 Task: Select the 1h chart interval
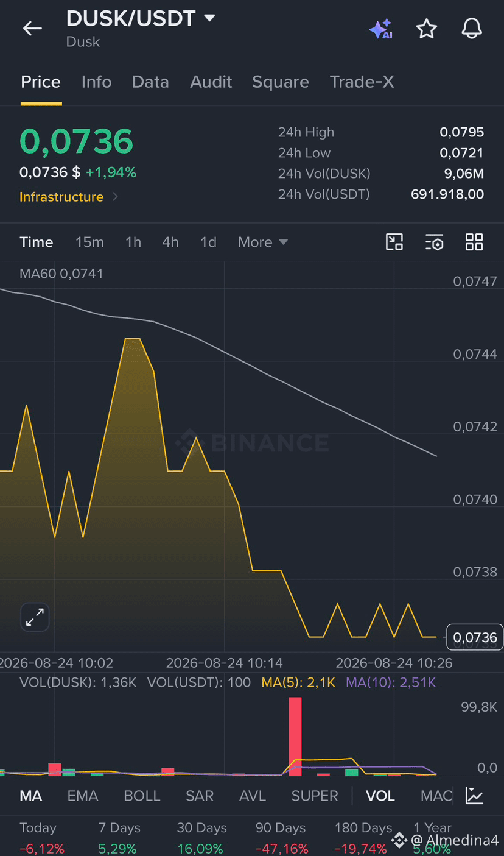[133, 242]
